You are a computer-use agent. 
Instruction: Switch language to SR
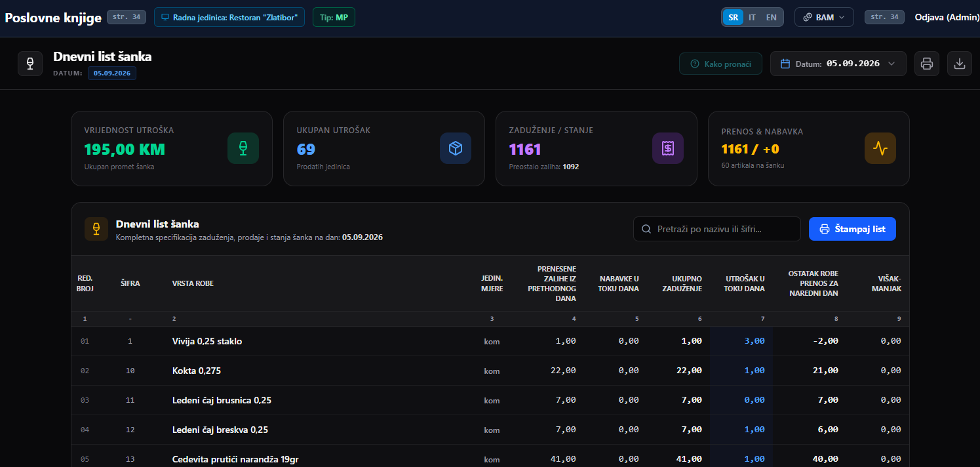click(x=733, y=18)
